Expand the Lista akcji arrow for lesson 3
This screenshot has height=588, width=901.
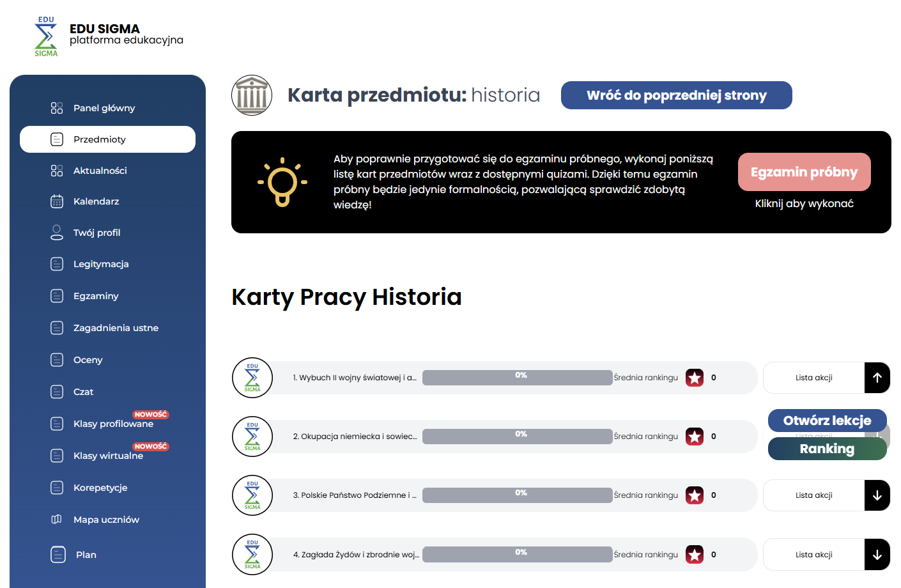(877, 495)
